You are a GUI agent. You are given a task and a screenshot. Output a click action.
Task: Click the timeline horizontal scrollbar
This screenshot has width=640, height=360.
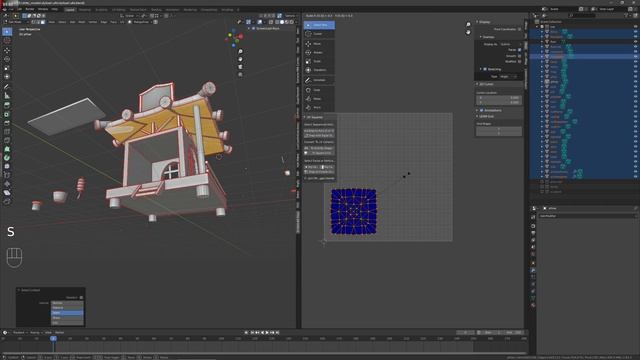click(x=264, y=353)
